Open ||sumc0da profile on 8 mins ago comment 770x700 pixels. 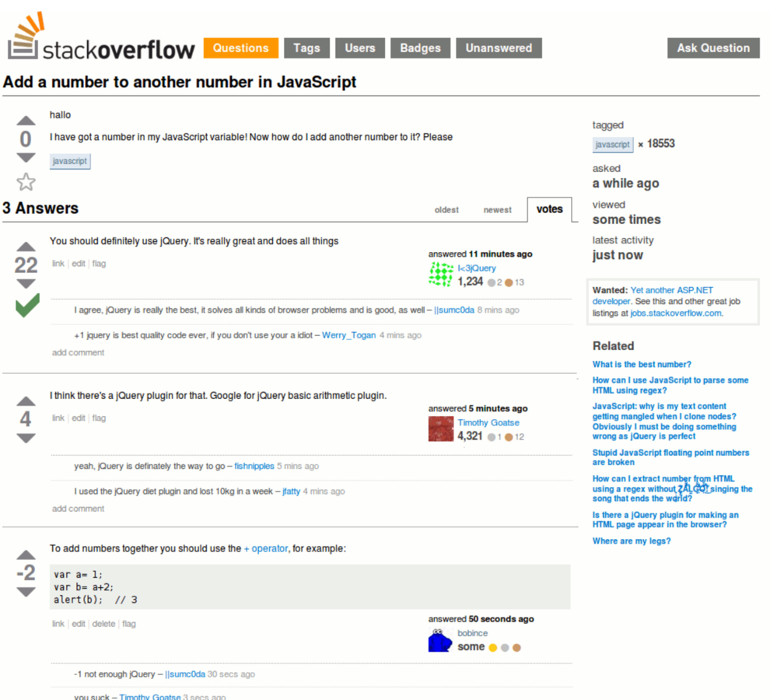pos(454,310)
